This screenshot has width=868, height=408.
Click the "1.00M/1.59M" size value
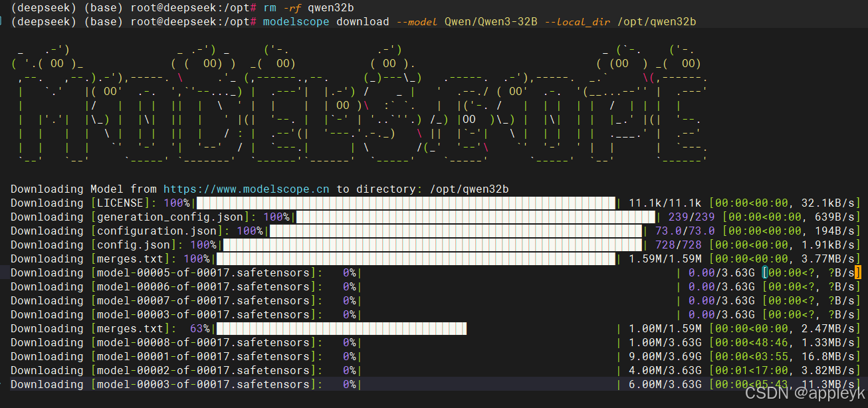pos(665,329)
